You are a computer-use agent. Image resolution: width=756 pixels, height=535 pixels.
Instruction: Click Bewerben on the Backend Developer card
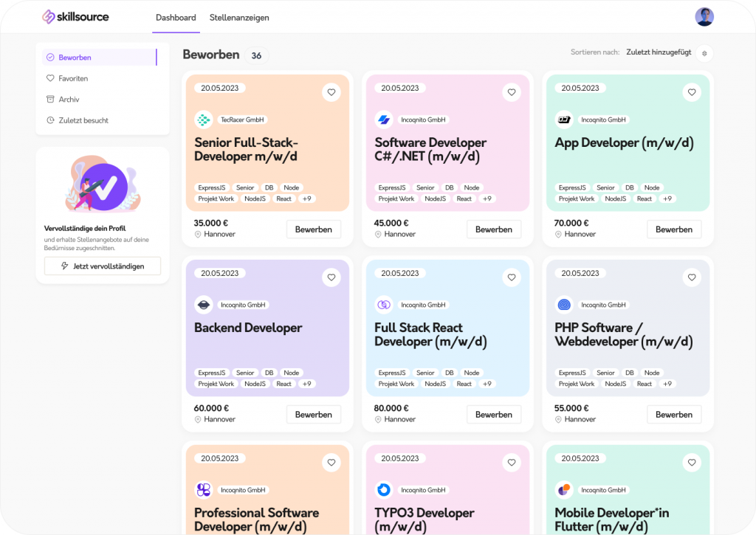pos(314,415)
